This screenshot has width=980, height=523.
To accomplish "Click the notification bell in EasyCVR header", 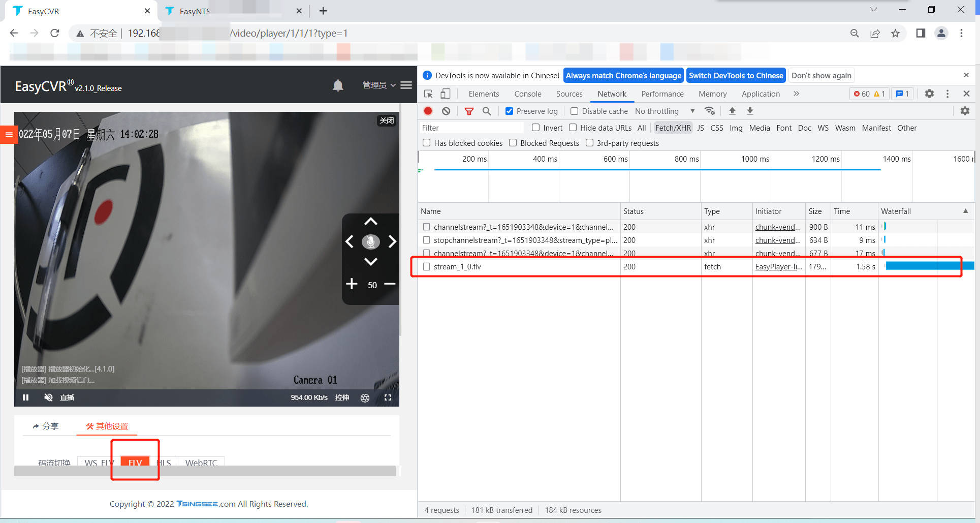I will click(x=338, y=85).
